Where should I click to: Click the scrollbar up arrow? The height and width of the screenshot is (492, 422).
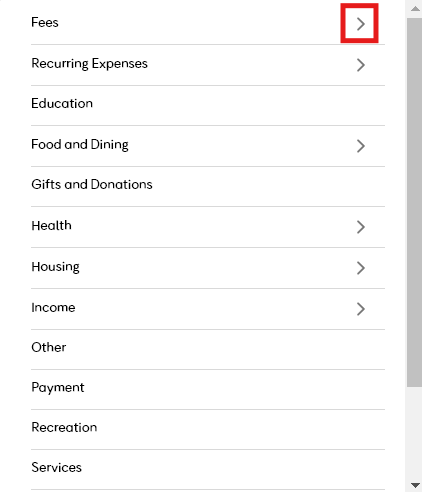click(415, 9)
